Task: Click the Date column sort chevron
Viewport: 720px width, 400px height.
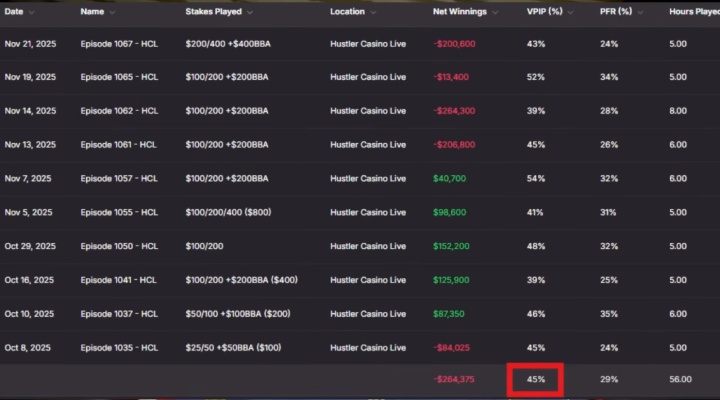Action: click(x=33, y=12)
